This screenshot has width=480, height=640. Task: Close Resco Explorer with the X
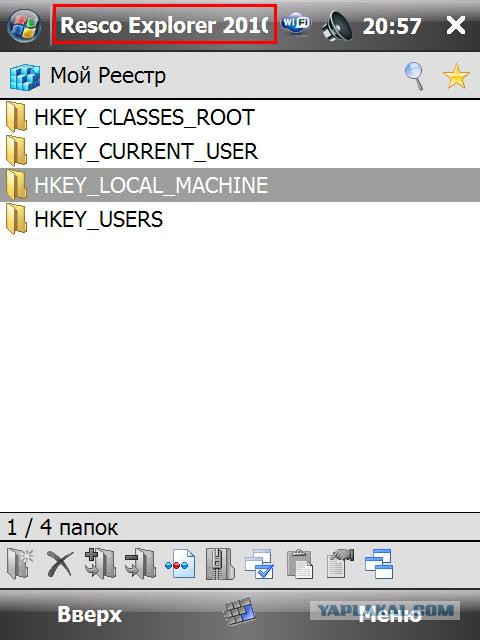tap(456, 25)
